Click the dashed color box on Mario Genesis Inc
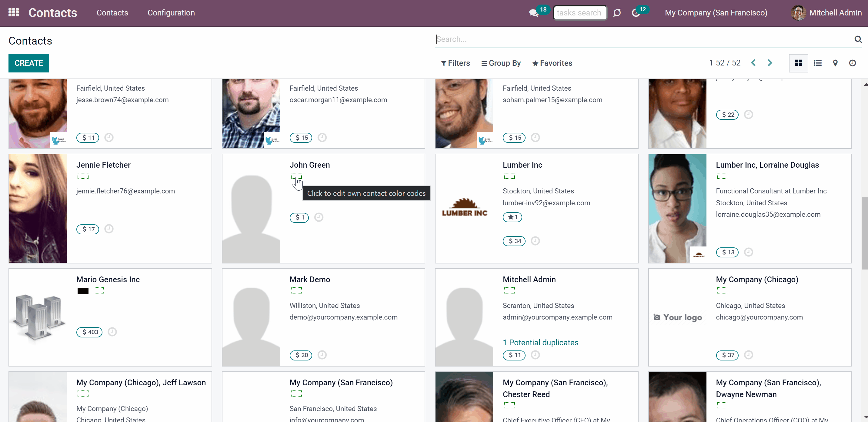868x422 pixels. [x=98, y=290]
